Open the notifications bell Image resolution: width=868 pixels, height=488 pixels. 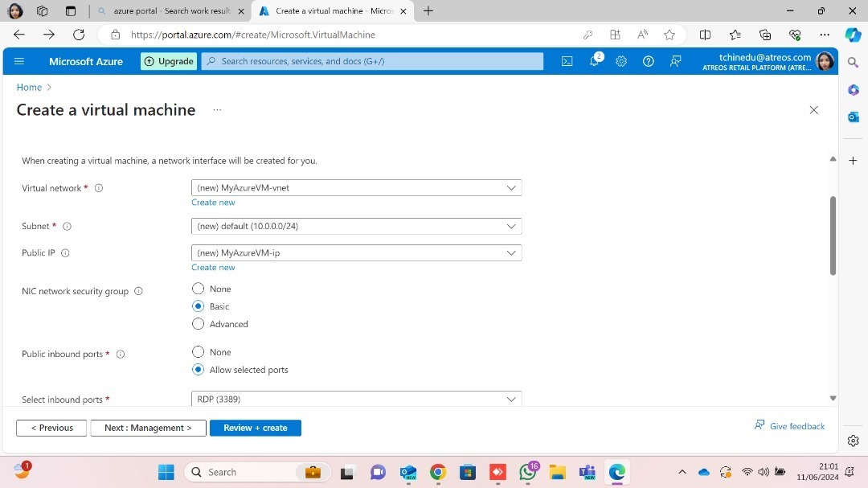click(595, 61)
